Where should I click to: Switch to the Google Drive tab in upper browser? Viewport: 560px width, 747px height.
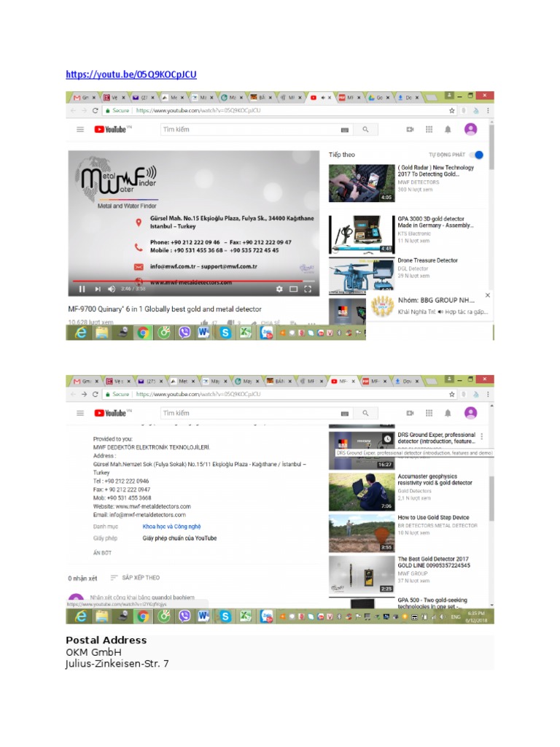380,97
